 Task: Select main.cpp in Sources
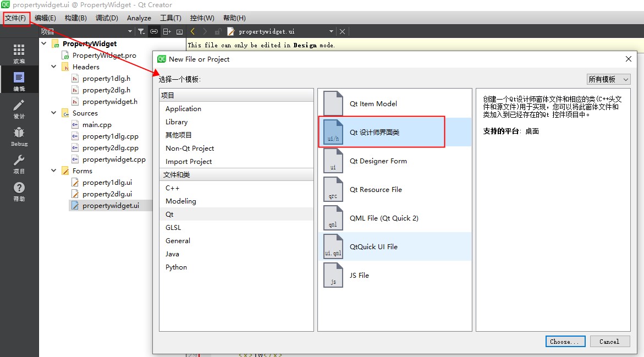[97, 124]
